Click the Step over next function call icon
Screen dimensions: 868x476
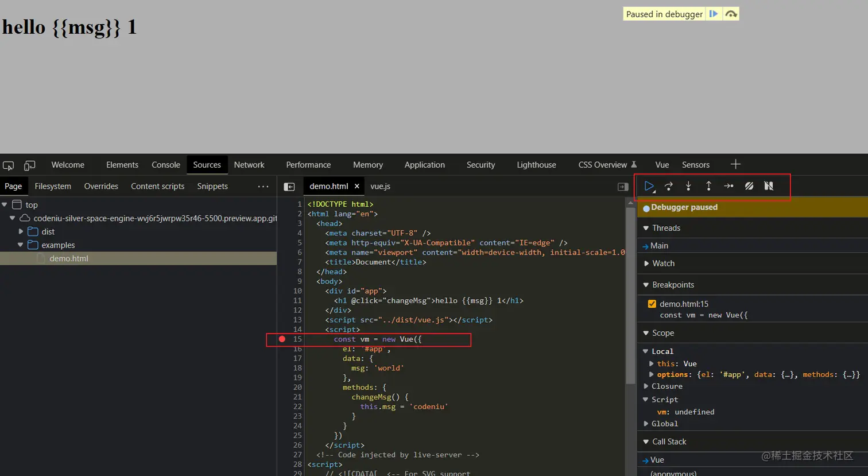[x=669, y=186]
